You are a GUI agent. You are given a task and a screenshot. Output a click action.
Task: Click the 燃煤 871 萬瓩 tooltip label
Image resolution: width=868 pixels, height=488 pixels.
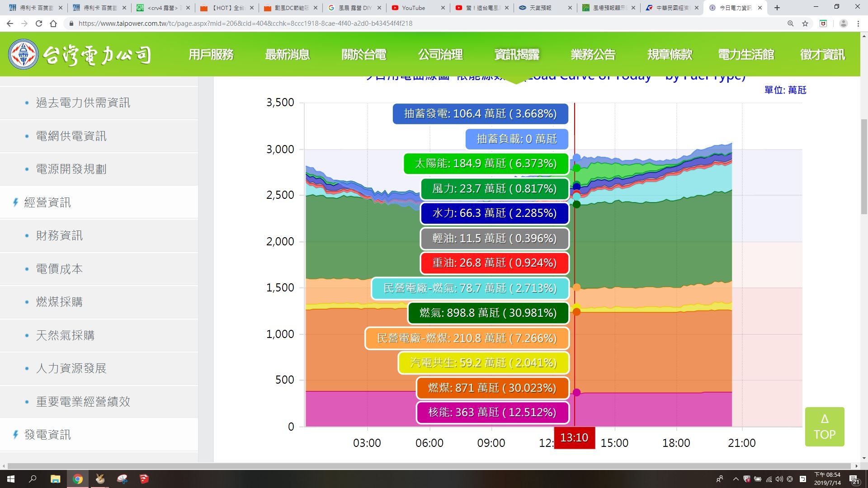pos(493,388)
